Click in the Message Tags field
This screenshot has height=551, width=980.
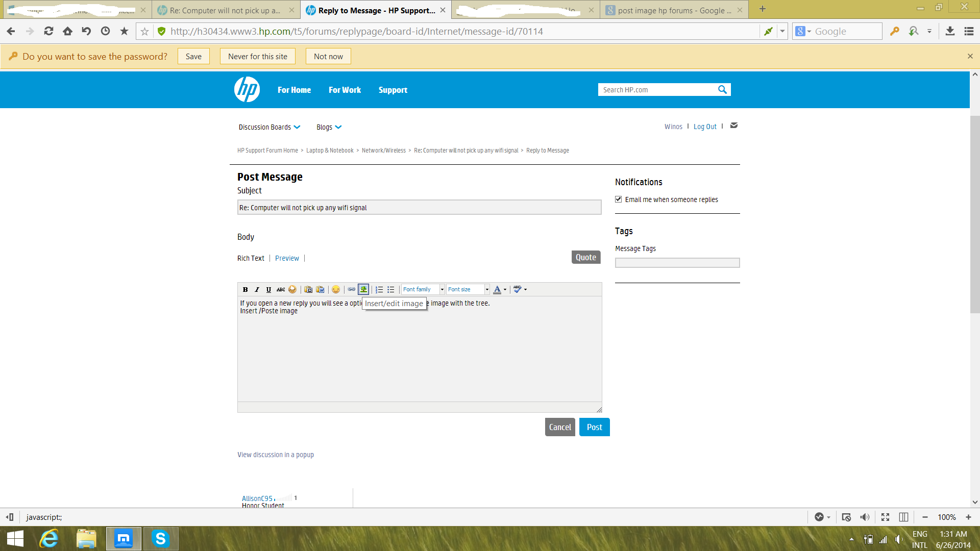coord(677,263)
